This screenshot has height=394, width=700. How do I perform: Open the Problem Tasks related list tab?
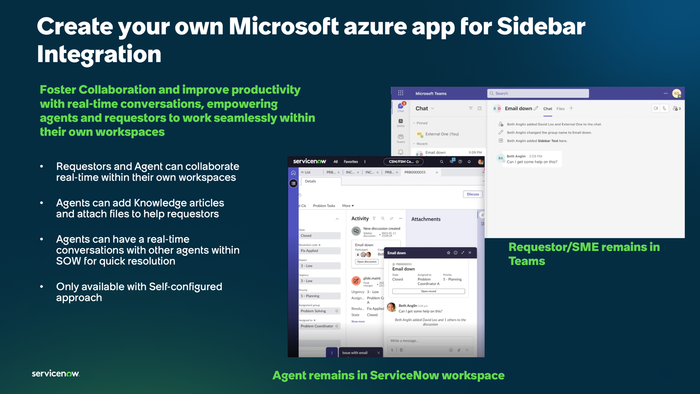[x=324, y=206]
